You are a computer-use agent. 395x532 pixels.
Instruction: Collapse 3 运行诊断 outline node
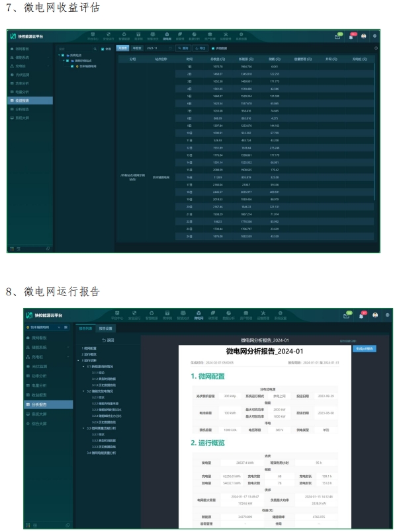[x=79, y=360]
